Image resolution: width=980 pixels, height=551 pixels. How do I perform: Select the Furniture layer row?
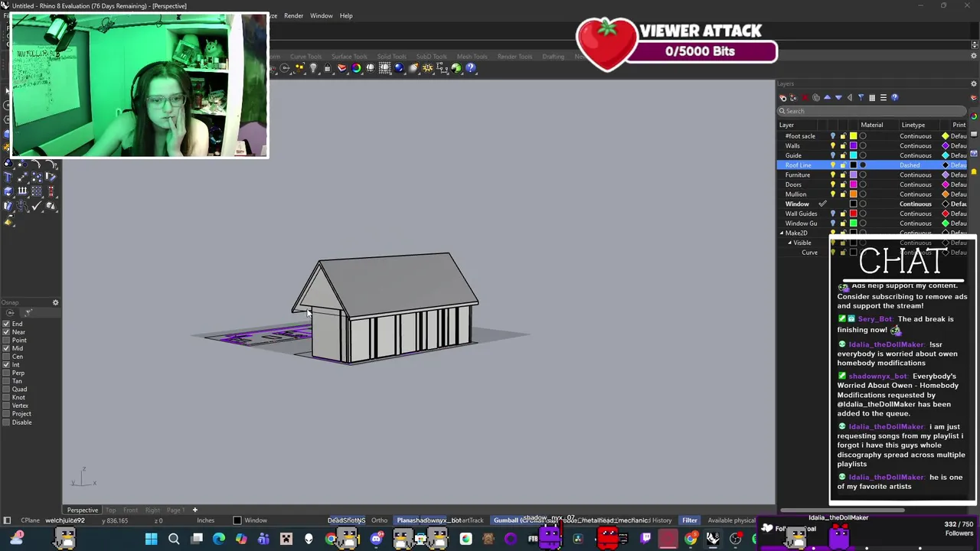point(873,174)
